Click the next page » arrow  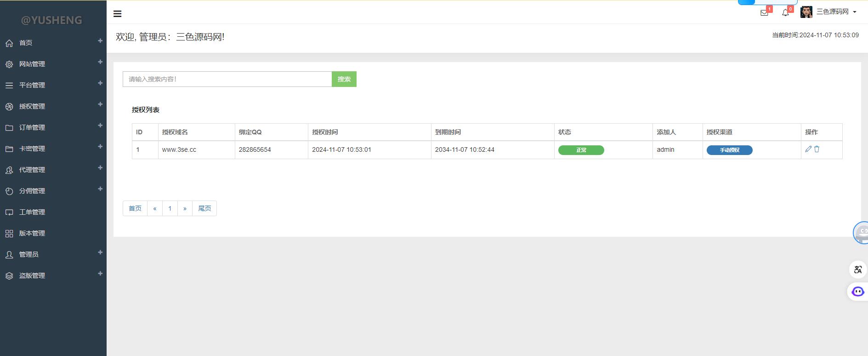[185, 208]
